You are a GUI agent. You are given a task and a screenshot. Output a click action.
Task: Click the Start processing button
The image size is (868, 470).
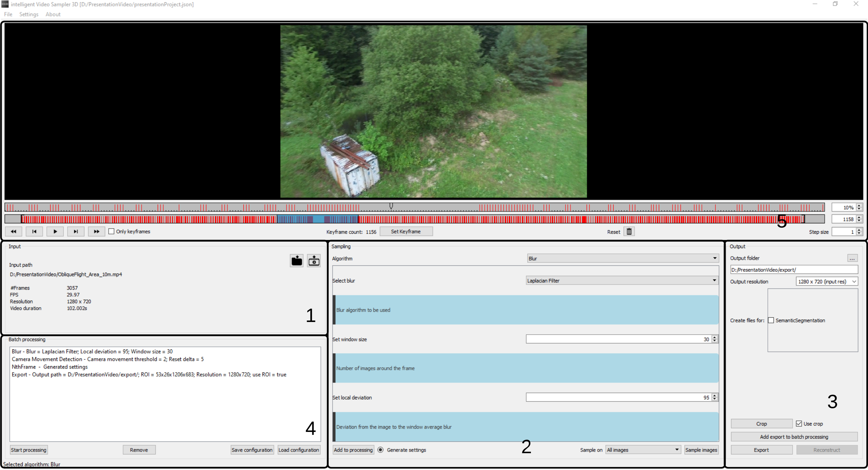point(29,450)
